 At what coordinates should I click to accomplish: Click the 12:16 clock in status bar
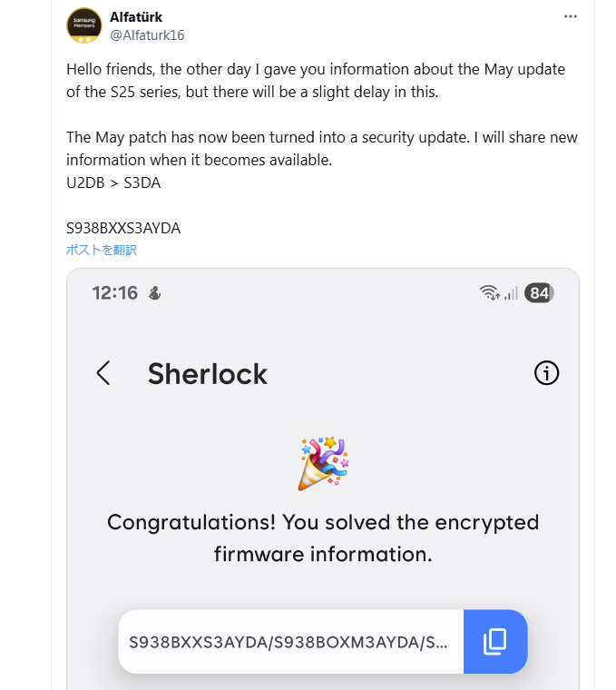click(114, 293)
